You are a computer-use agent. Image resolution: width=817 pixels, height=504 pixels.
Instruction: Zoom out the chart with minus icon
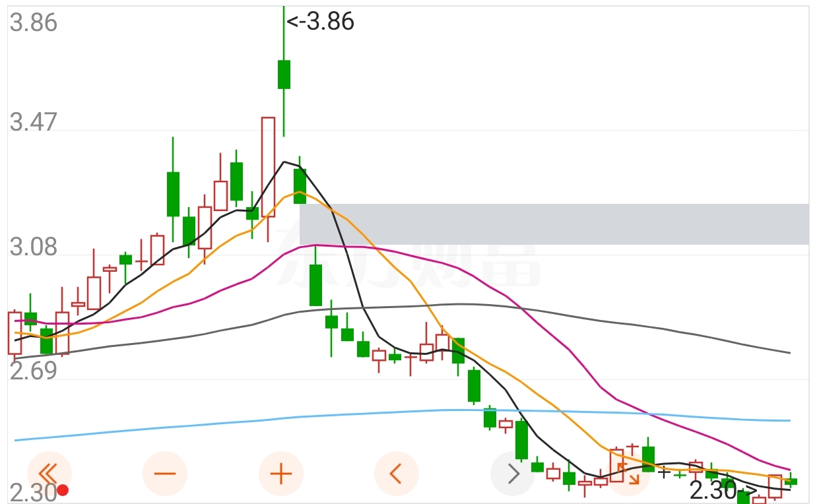[165, 473]
